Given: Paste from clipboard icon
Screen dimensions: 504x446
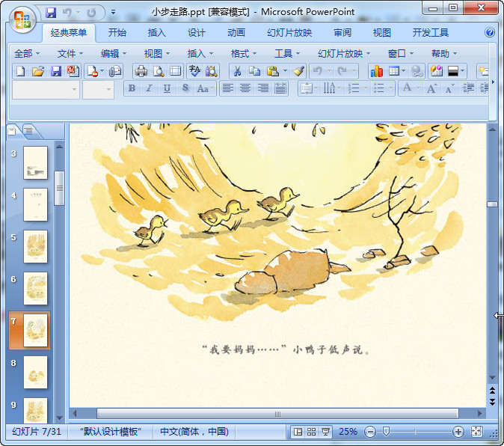Looking at the screenshot, I should [x=273, y=71].
